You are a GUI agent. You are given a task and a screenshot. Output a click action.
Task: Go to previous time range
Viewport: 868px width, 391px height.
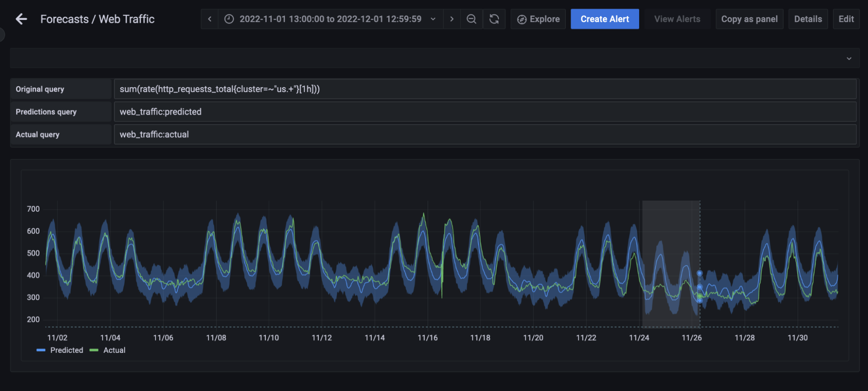click(x=210, y=19)
